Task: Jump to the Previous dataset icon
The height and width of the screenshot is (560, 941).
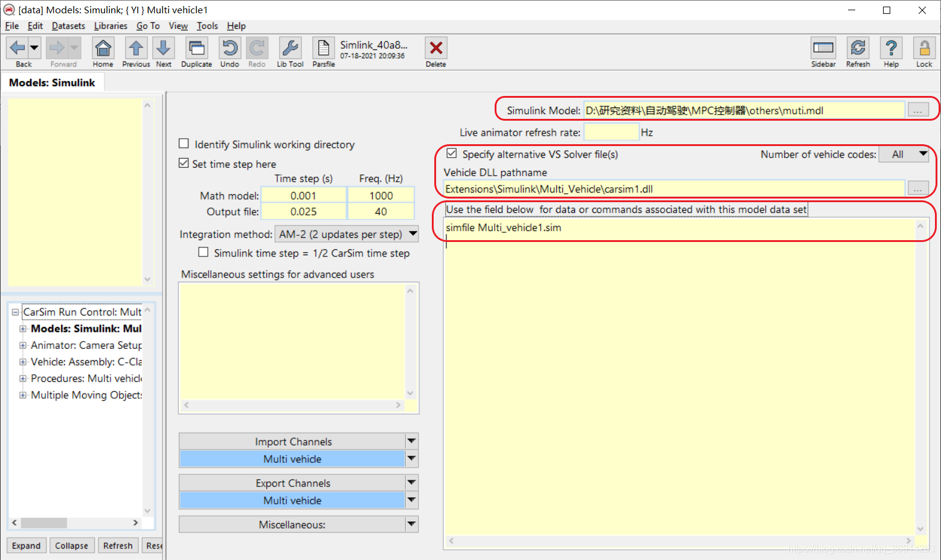Action: (136, 48)
